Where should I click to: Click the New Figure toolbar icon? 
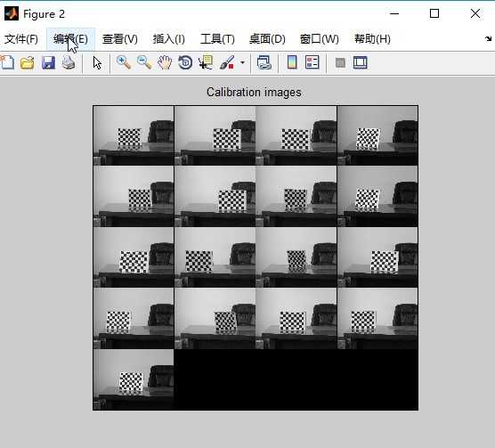click(7, 62)
